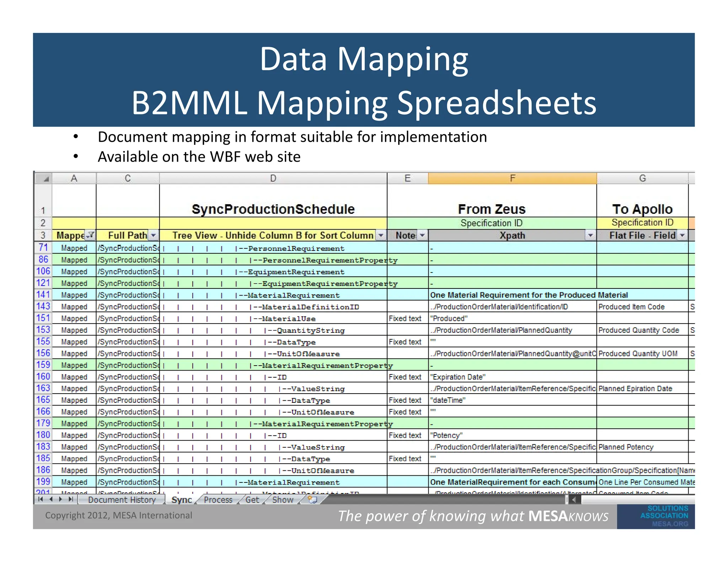Open the Flat File - Field filter dropdown
Image resolution: width=728 pixels, height=562 pixels.
(x=682, y=235)
